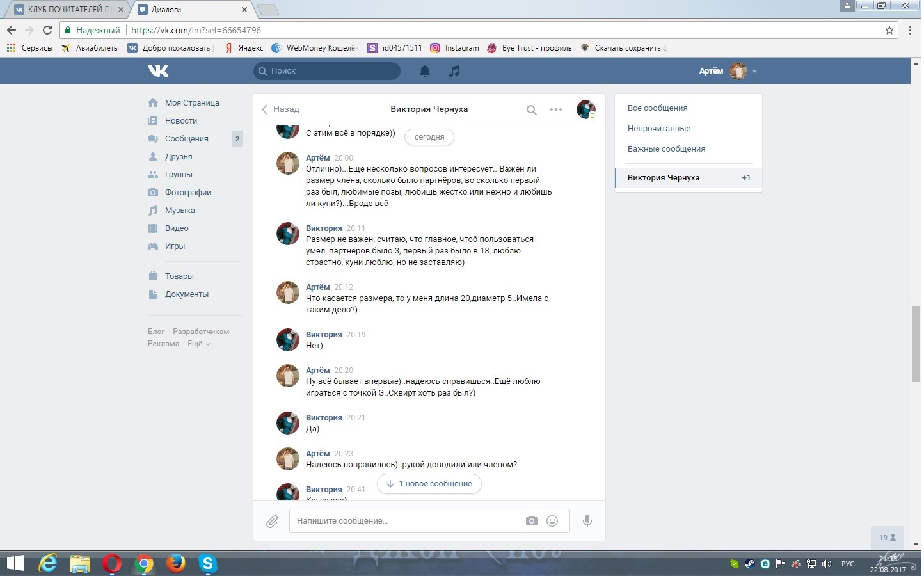924x576 pixels.
Task: Open File Explorer from the taskbar
Action: tap(80, 564)
